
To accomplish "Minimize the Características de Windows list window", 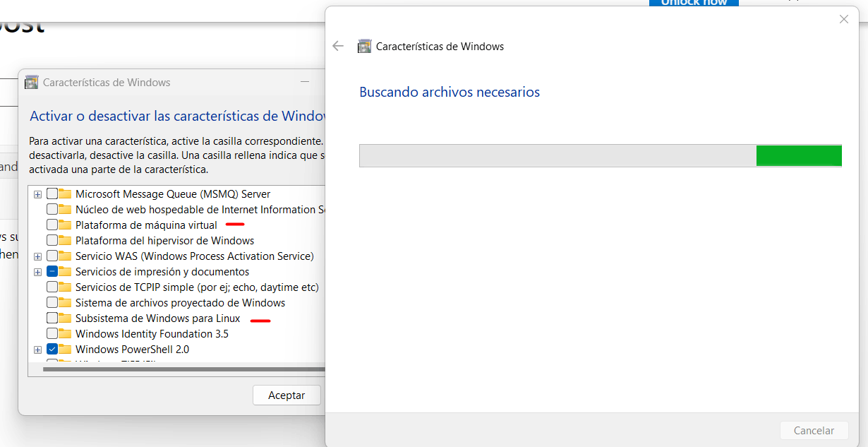I will pyautogui.click(x=305, y=82).
